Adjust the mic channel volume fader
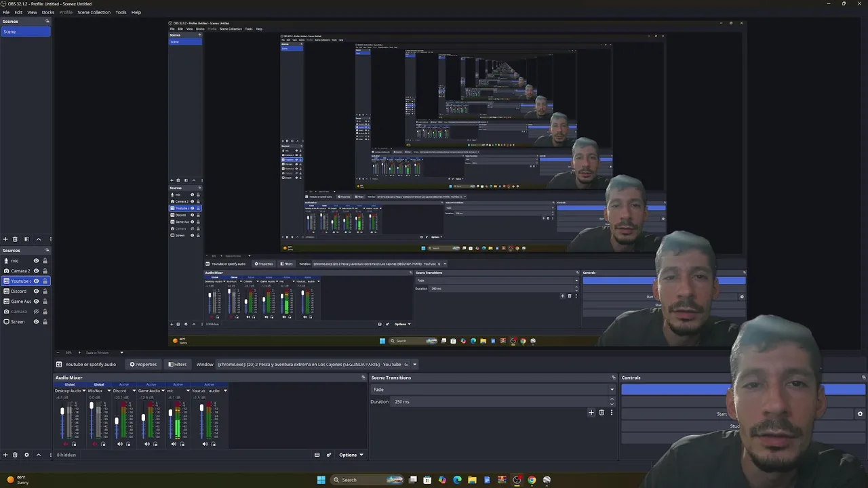Screen dimensions: 868x488 [x=170, y=412]
